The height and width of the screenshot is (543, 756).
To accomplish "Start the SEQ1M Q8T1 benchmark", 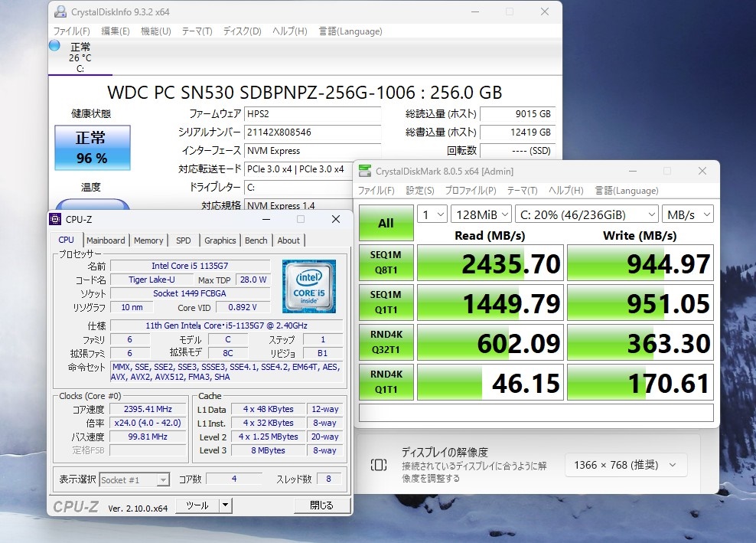I will point(386,263).
